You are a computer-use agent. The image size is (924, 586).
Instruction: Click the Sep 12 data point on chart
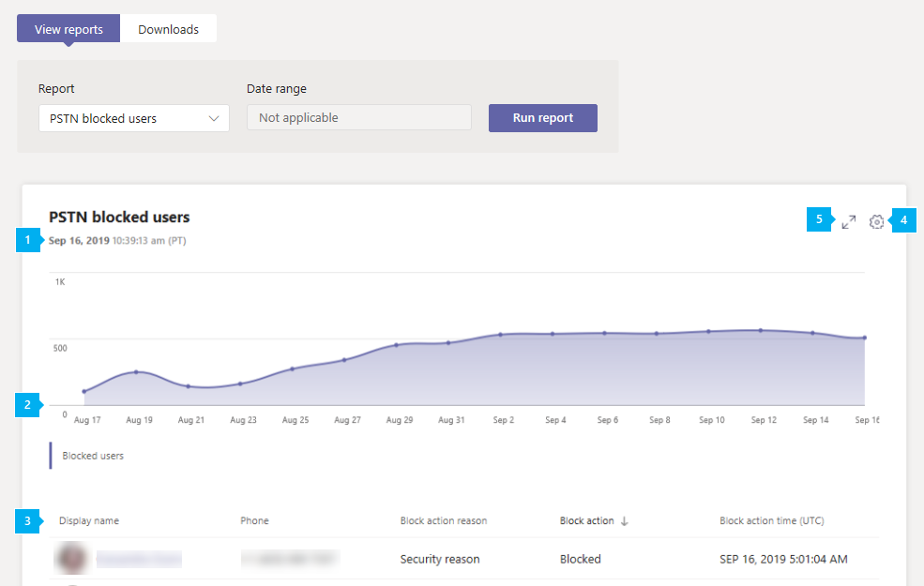coord(761,330)
